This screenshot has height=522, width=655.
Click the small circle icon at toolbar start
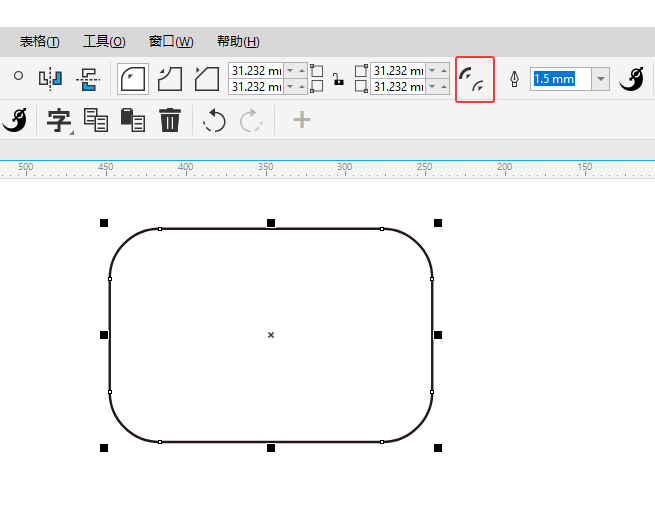tap(18, 76)
